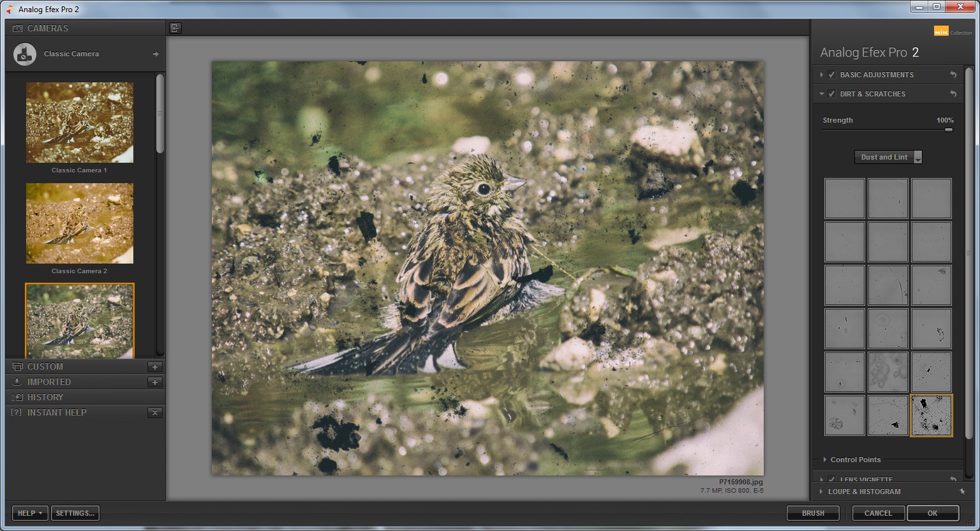This screenshot has width=980, height=531.
Task: Click the Analog Efex Pro title bar icon
Action: pos(10,10)
